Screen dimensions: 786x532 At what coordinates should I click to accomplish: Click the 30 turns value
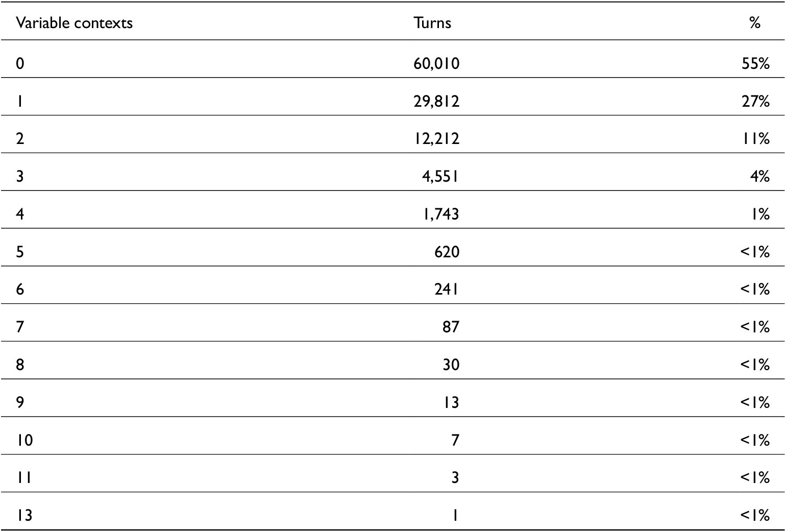451,365
